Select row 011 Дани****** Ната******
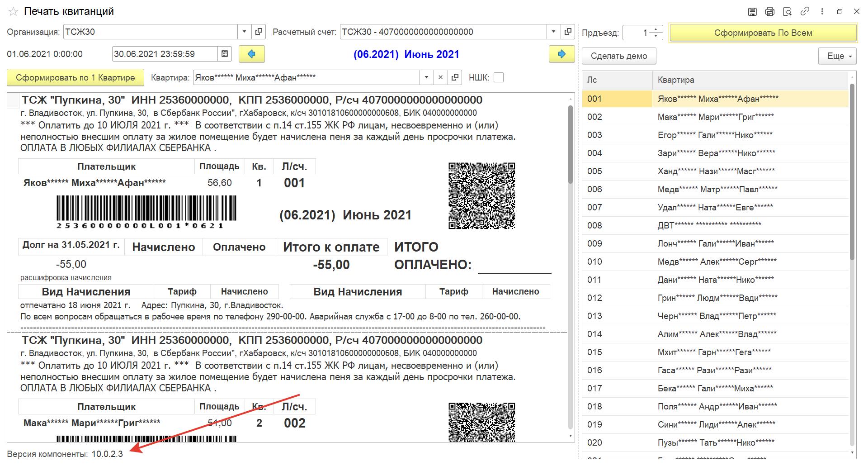Viewport: 868px width, 466px height. tap(715, 280)
